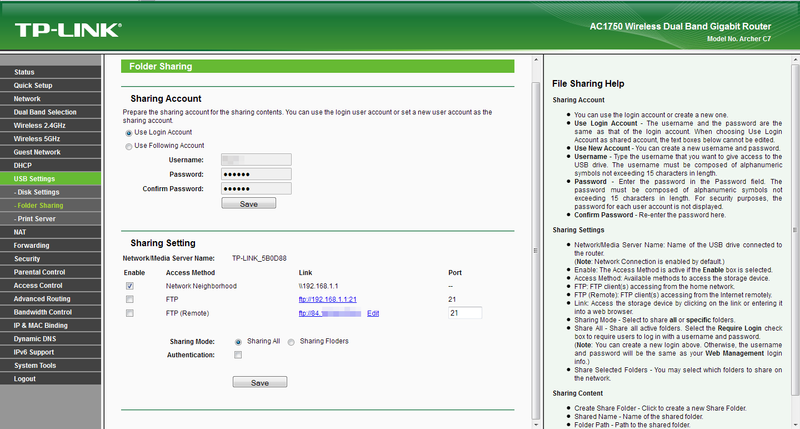Click Edit next to remote FTP link

[x=373, y=313]
